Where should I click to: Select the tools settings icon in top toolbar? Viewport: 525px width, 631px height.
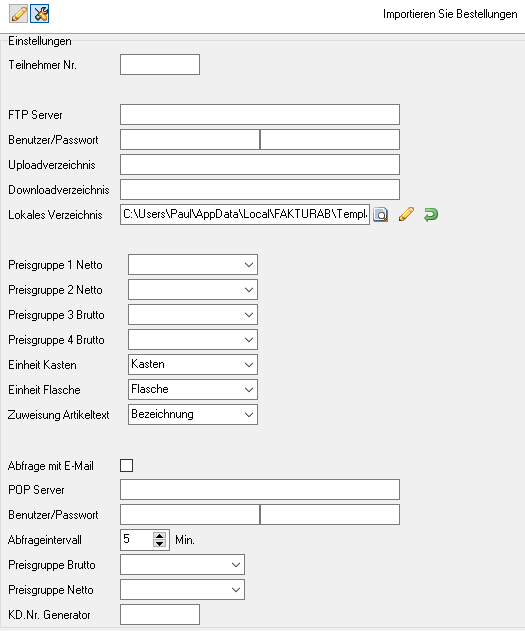(x=40, y=14)
